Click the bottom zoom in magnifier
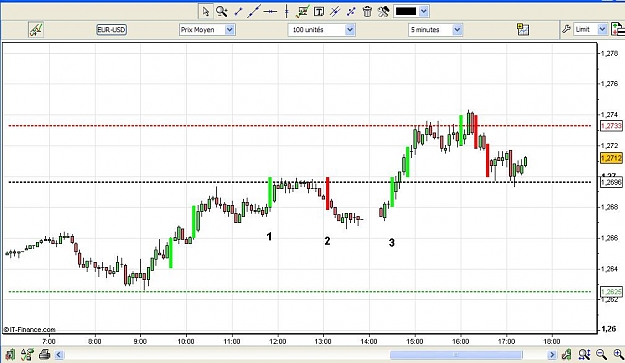Viewport: 625px width, 363px height. coord(618,354)
